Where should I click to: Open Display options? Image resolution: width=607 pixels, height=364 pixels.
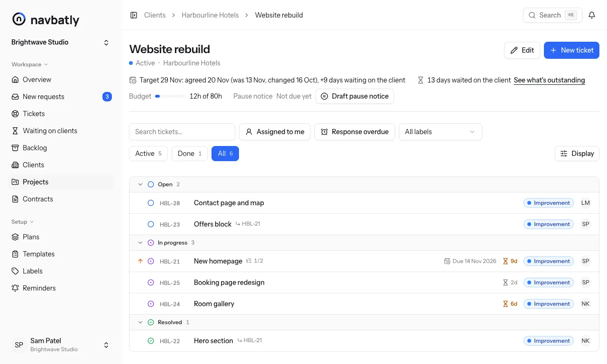[577, 154]
